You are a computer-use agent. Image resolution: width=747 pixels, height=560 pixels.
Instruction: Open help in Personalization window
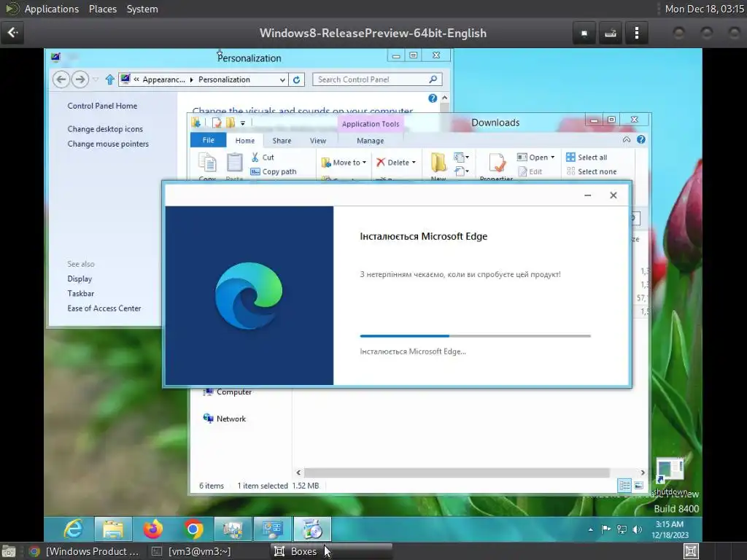(432, 98)
